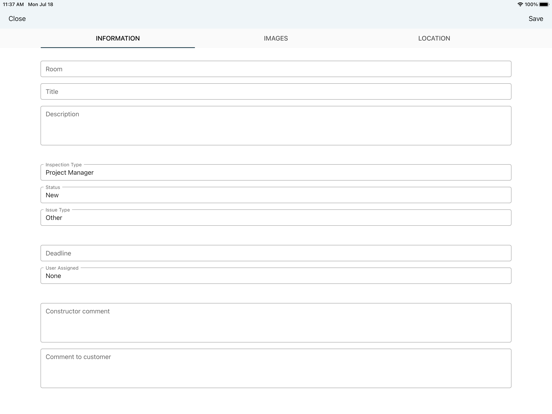Tap the 11:37 AM clock text
The width and height of the screenshot is (552, 414).
(x=13, y=4)
